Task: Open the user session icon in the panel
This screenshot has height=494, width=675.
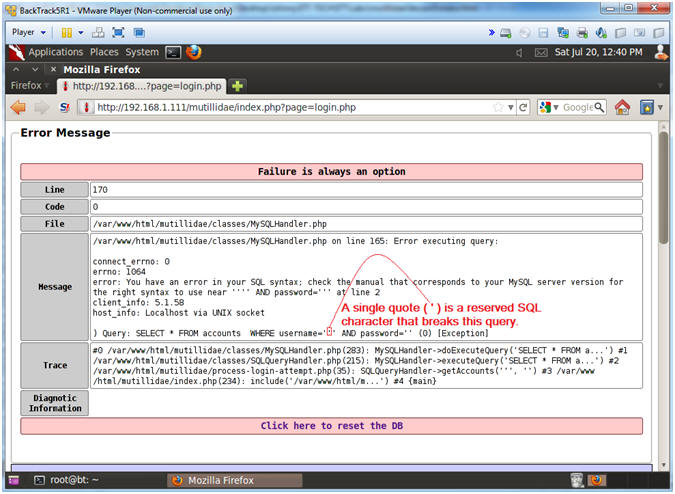Action: pyautogui.click(x=661, y=52)
